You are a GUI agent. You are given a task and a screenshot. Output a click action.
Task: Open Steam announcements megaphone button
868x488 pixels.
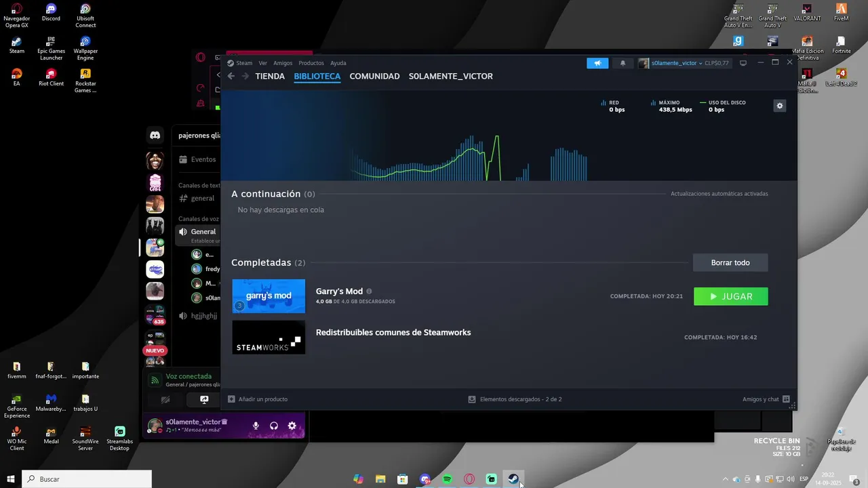597,63
